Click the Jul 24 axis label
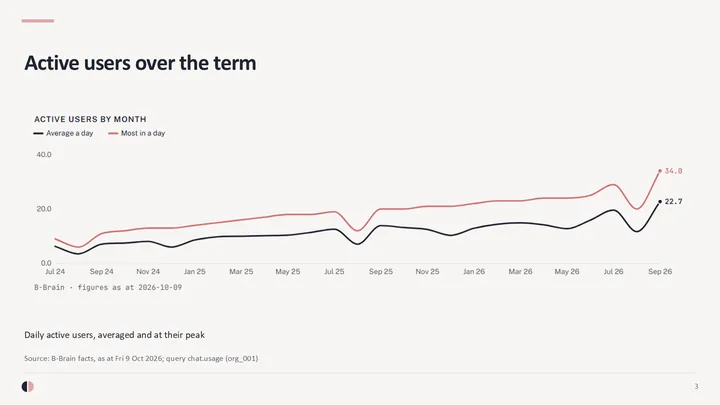Viewport: 720px width, 405px height. pos(55,271)
